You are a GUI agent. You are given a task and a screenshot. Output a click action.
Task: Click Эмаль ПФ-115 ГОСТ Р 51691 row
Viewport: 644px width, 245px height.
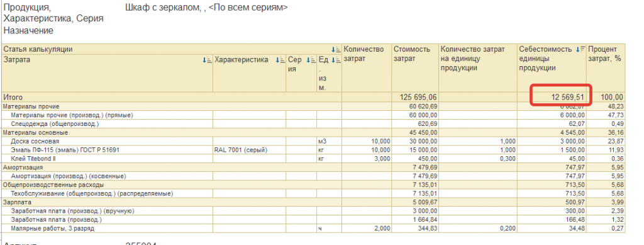coord(314,150)
